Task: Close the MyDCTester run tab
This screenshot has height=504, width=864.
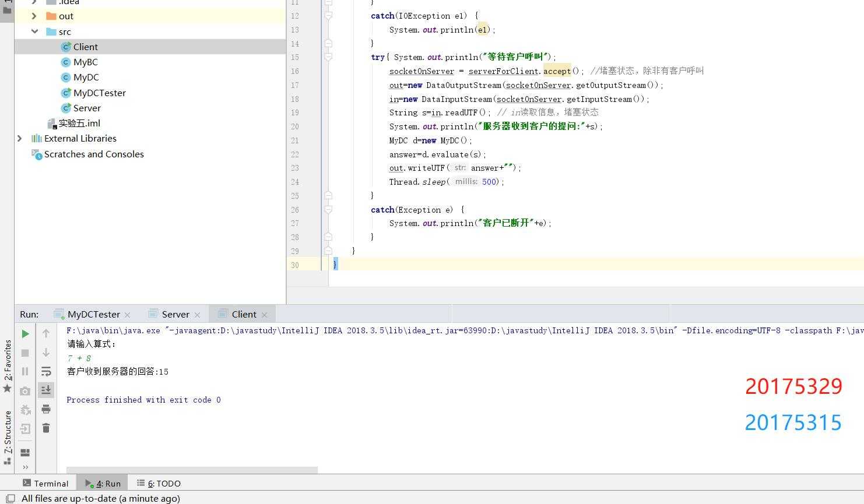Action: pos(128,315)
